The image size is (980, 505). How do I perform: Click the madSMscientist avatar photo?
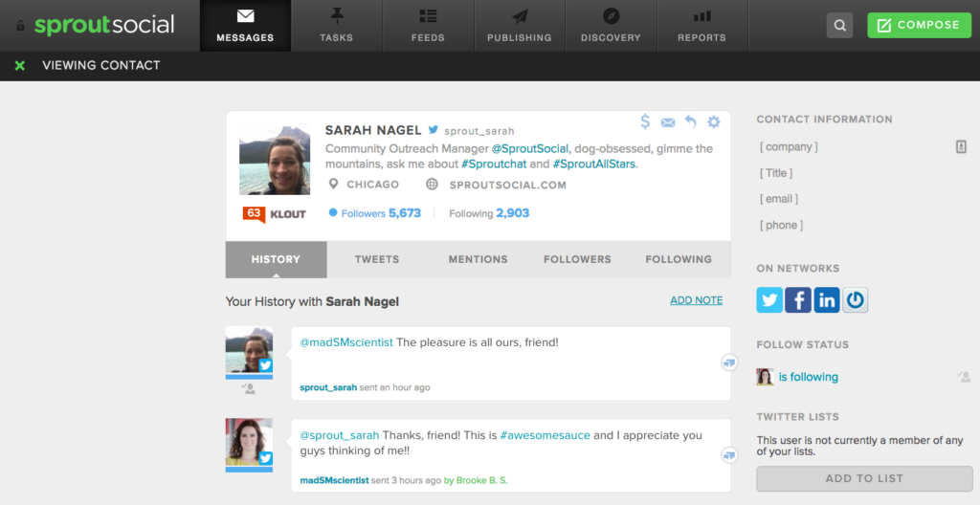(249, 442)
